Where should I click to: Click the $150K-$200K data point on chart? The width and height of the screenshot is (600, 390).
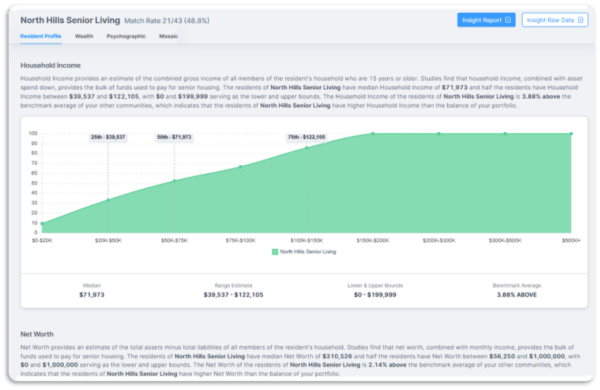click(373, 134)
